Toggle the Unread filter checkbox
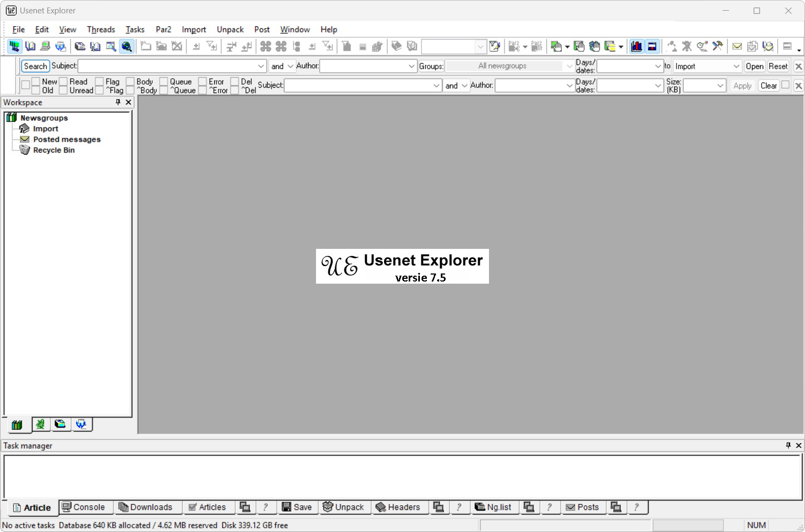This screenshot has height=532, width=805. point(63,90)
